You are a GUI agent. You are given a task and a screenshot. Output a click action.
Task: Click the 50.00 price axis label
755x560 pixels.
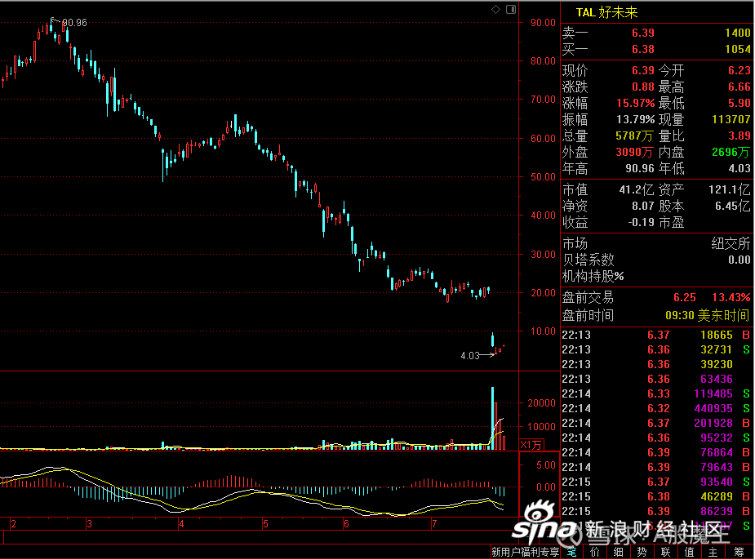tap(543, 176)
